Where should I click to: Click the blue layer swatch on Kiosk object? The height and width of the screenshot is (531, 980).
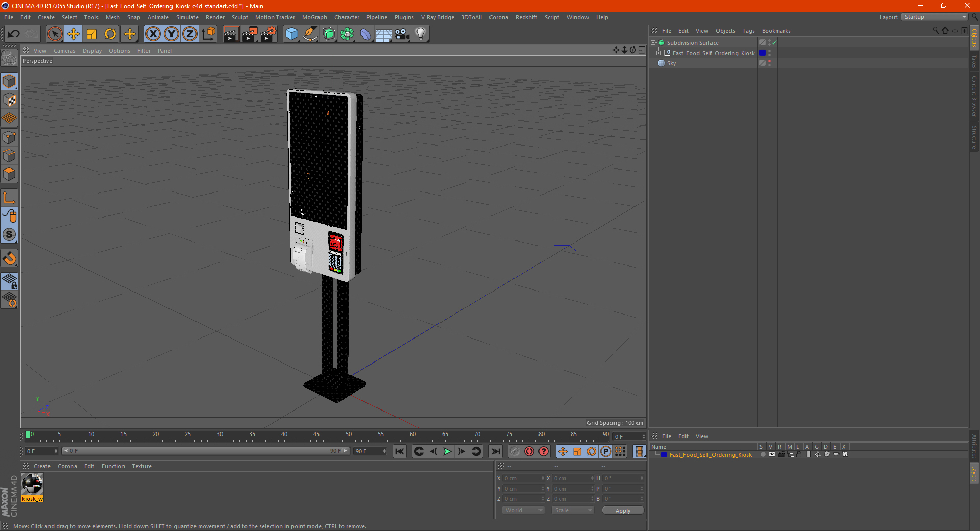coord(763,53)
